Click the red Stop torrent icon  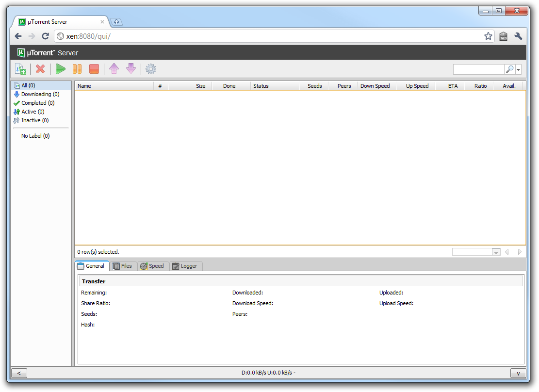click(x=94, y=69)
